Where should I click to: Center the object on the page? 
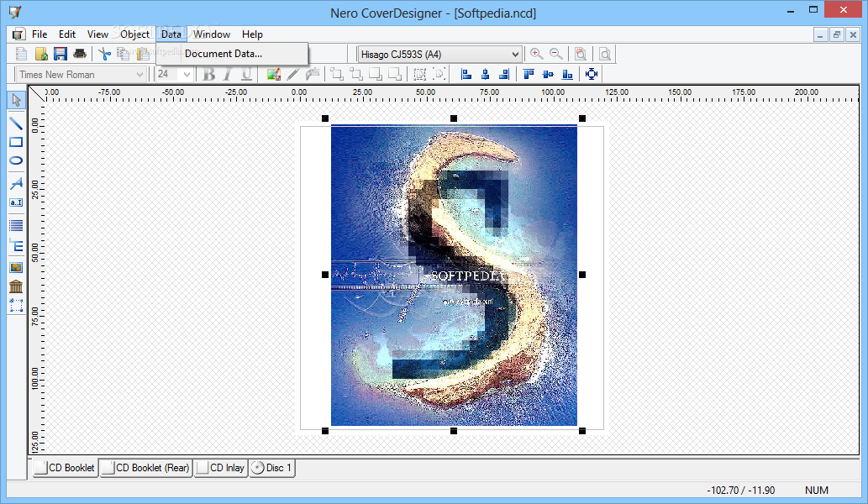tap(592, 74)
